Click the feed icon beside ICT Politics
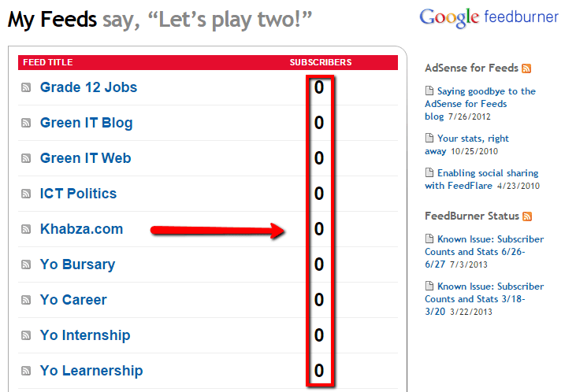 pyautogui.click(x=26, y=194)
